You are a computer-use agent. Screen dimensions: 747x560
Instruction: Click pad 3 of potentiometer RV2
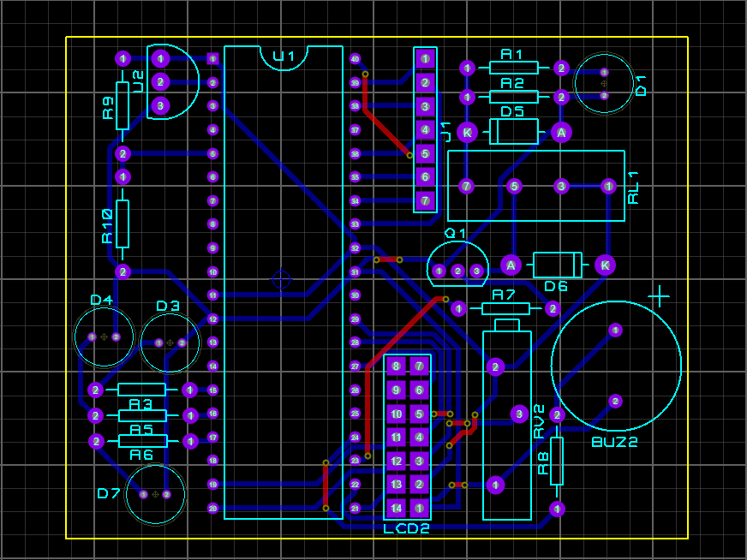(519, 414)
